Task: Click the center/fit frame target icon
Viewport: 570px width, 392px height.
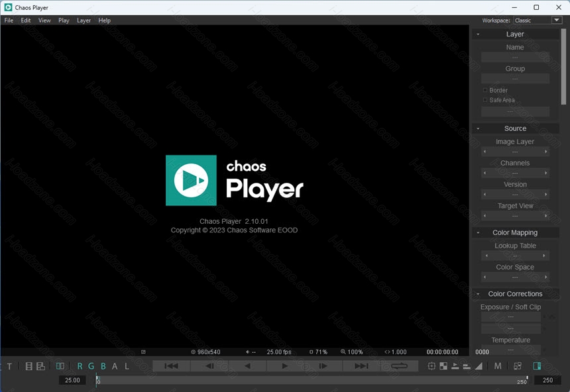Action: pos(431,366)
